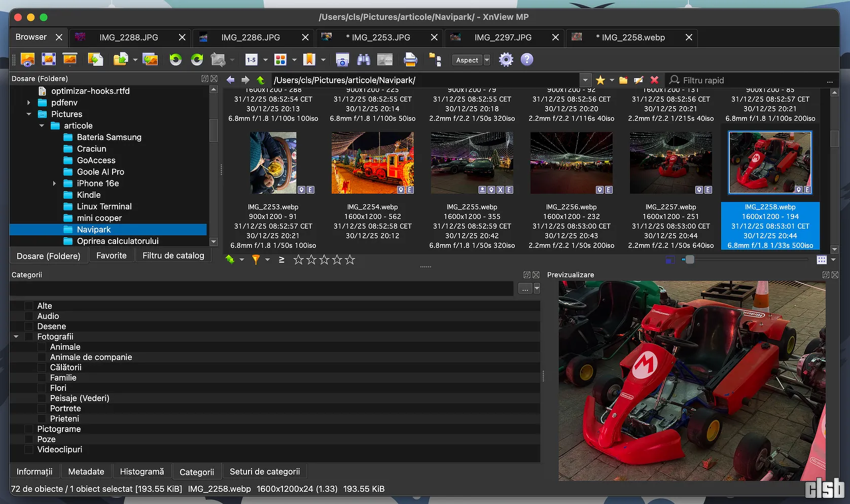Open settings with the gear icon
Viewport: 850px width, 504px height.
pos(506,60)
